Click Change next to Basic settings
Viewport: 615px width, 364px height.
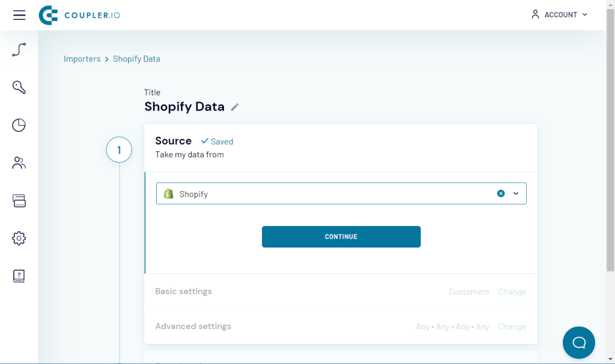pyautogui.click(x=512, y=291)
